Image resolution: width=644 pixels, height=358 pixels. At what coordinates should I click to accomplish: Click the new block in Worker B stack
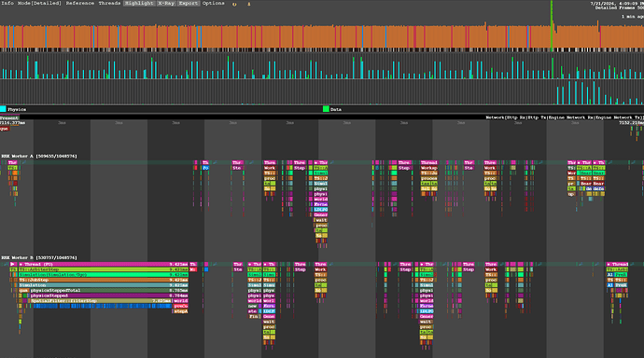[x=253, y=306]
